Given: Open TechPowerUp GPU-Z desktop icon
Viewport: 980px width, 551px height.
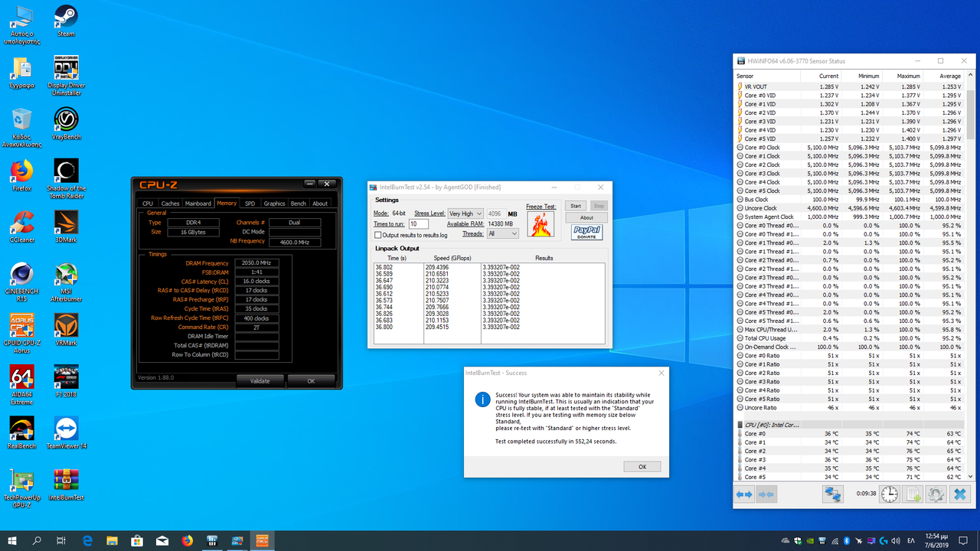Looking at the screenshot, I should 21,488.
